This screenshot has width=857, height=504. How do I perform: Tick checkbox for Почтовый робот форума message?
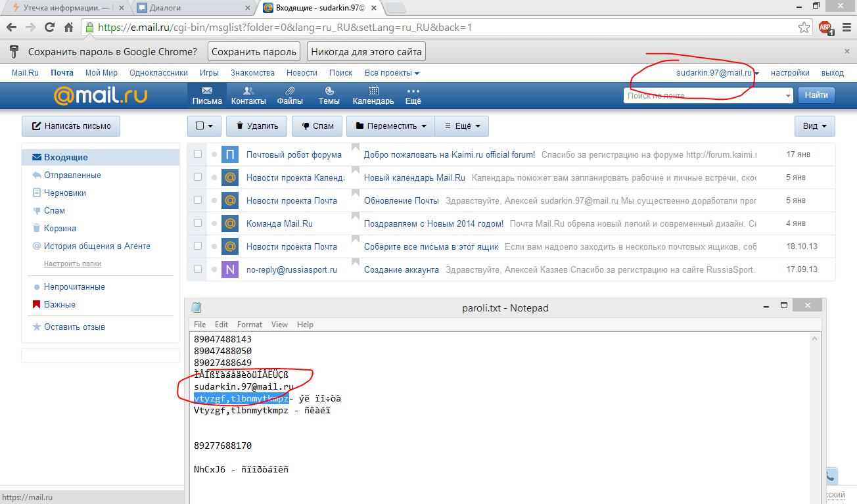pyautogui.click(x=198, y=154)
